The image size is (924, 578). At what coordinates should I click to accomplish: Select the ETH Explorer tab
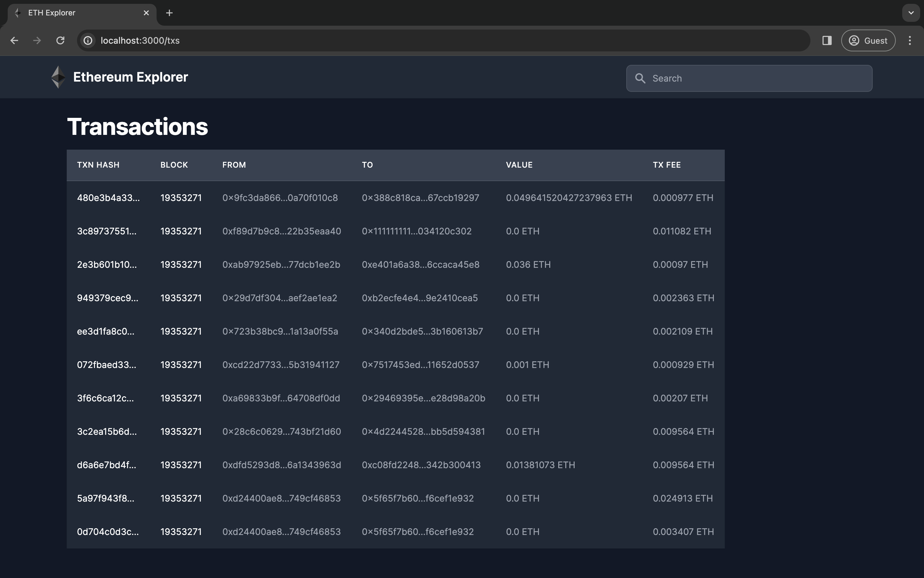click(82, 14)
